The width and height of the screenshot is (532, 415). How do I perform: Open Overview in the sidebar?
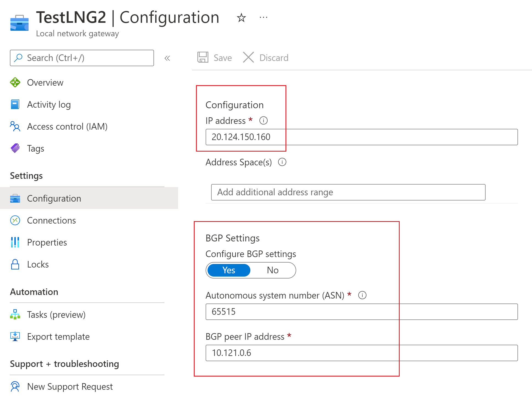coord(45,82)
